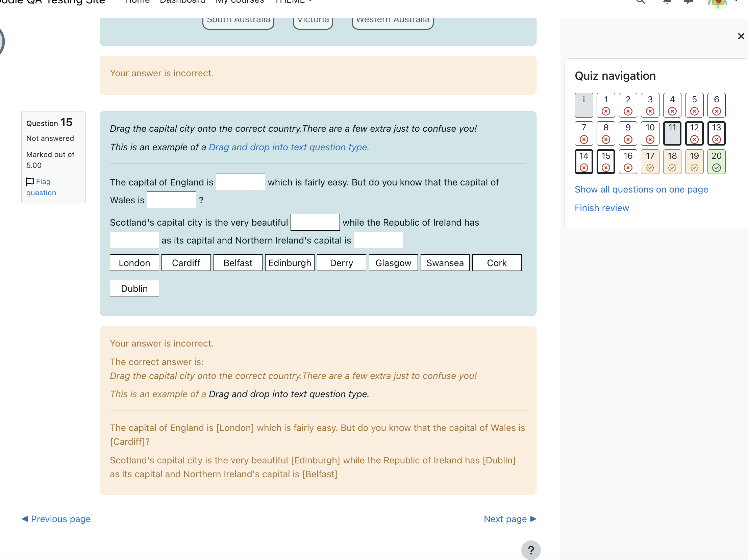
Task: Jump to question 18 in navigation
Action: pyautogui.click(x=672, y=161)
